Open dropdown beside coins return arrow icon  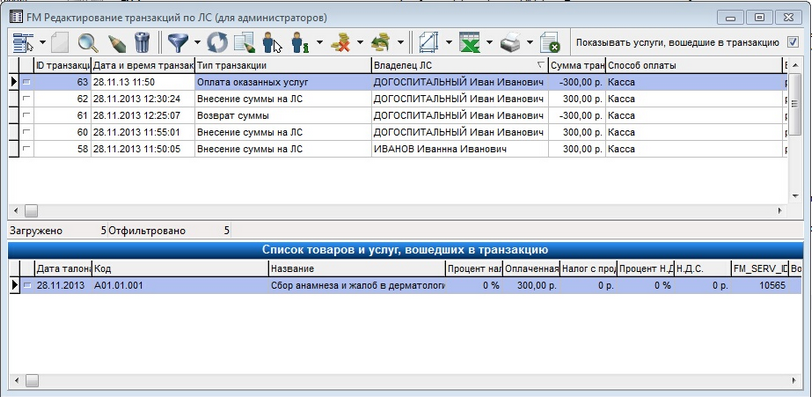[x=400, y=42]
